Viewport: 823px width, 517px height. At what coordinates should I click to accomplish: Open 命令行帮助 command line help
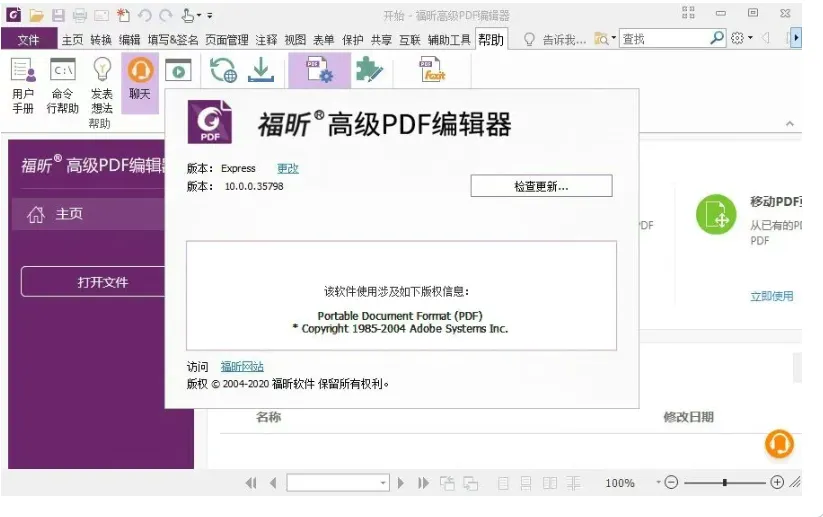coord(63,70)
